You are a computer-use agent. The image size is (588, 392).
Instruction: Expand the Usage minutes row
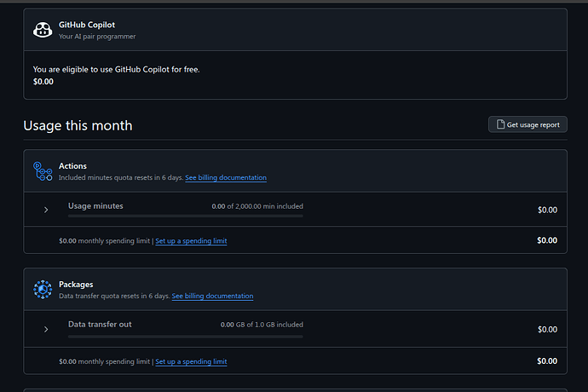46,210
